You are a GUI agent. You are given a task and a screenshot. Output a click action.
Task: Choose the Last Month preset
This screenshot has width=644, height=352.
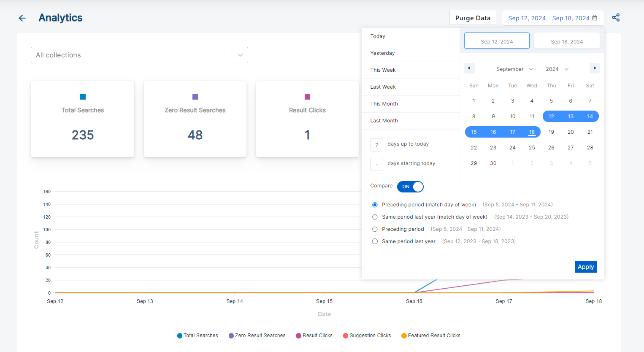(411, 121)
